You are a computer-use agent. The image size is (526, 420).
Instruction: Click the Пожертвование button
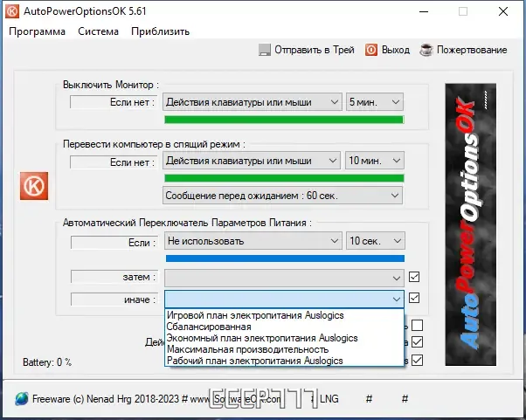(x=463, y=50)
